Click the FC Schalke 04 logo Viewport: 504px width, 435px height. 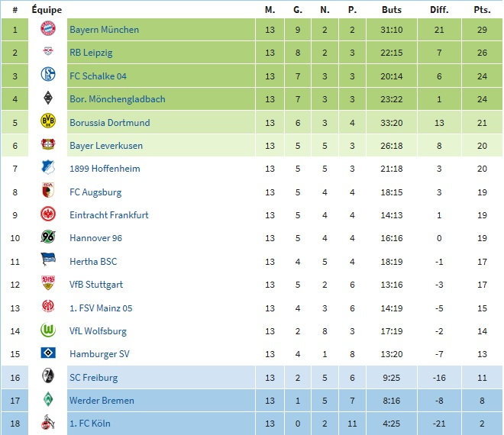tap(48, 76)
